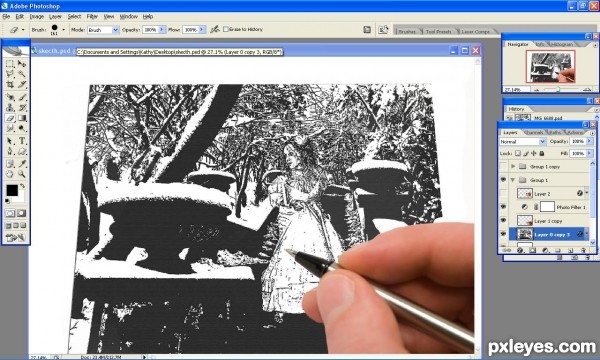This screenshot has width=600, height=360.
Task: Select the Layer 0 copy 3 thumbnail
Action: point(525,234)
